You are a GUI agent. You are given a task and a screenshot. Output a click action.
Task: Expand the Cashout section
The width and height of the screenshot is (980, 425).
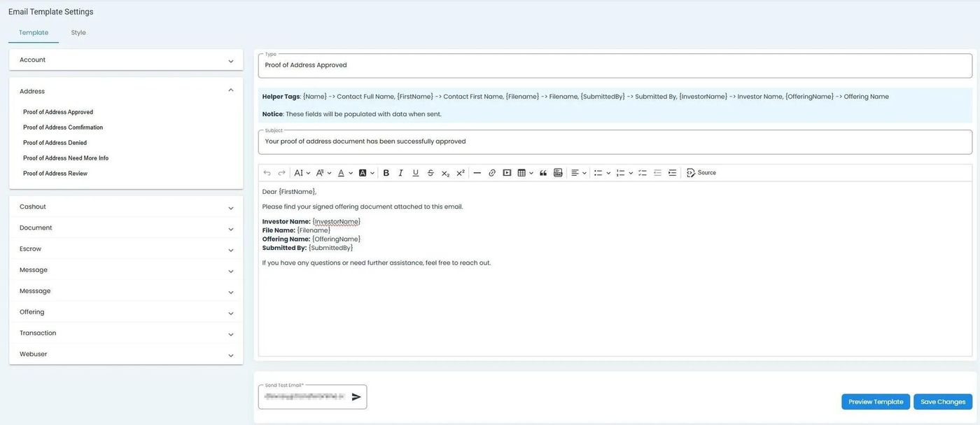[x=126, y=207]
